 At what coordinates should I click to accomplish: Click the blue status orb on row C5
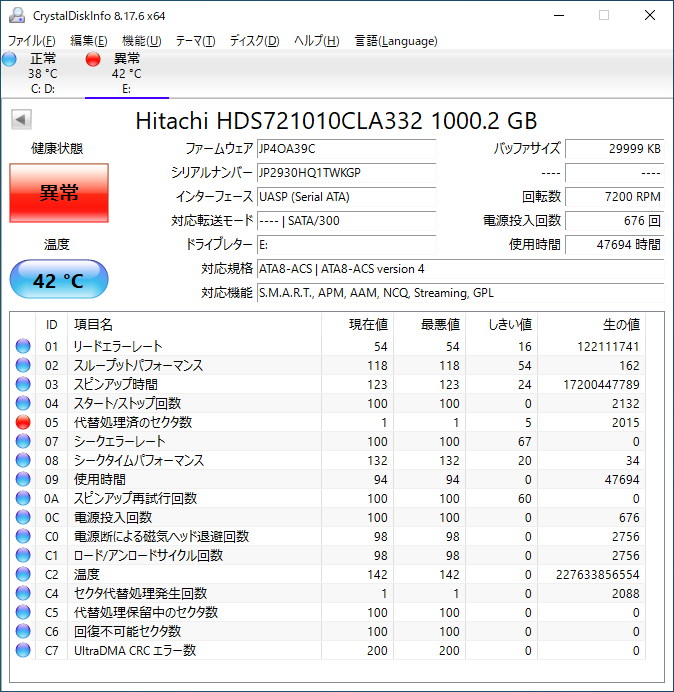23,612
